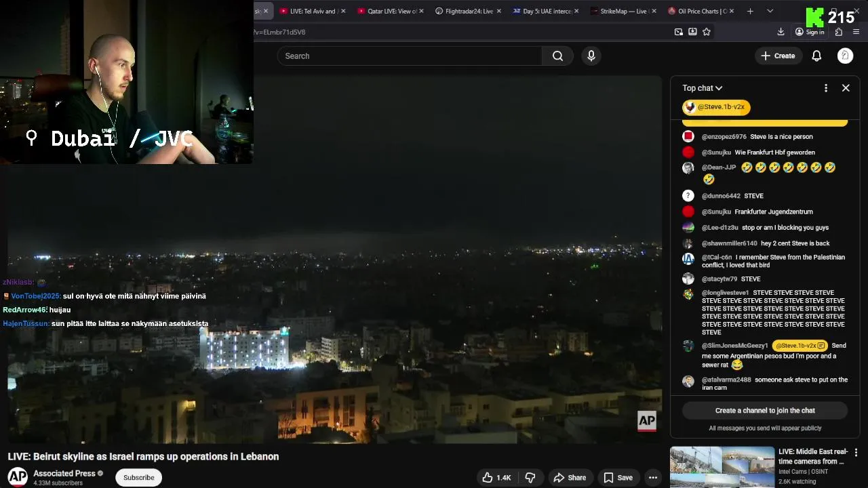The width and height of the screenshot is (868, 488).
Task: Expand the Top chat mode dropdown
Action: tap(703, 88)
